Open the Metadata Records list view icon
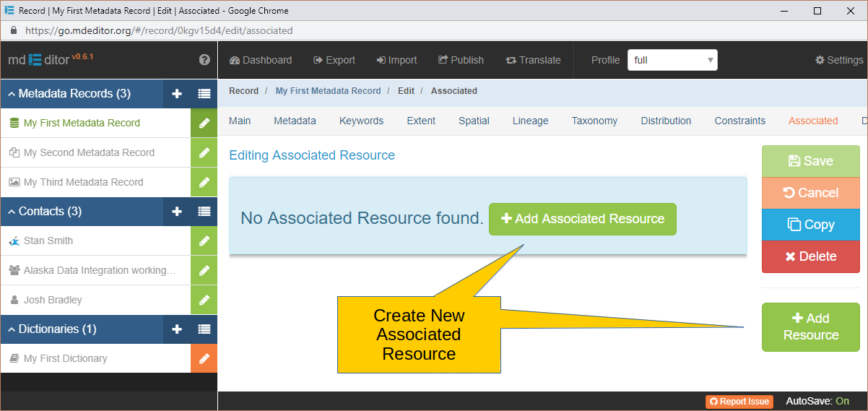 204,94
